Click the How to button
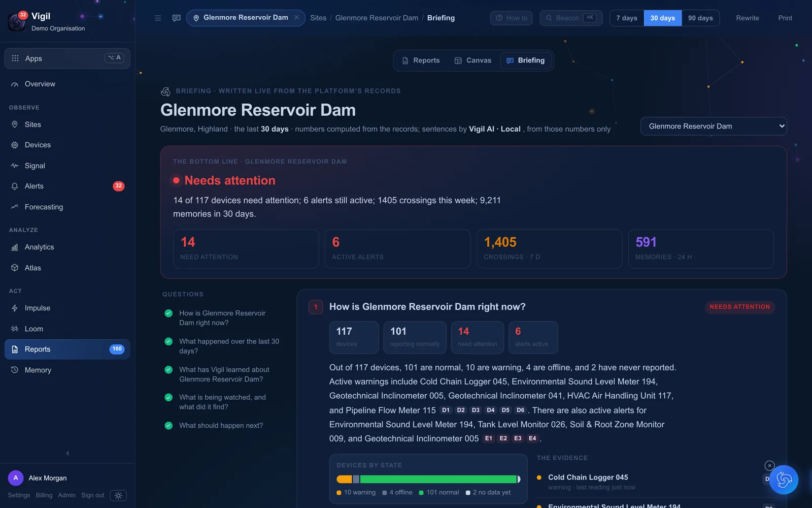This screenshot has height=508, width=812. 512,18
